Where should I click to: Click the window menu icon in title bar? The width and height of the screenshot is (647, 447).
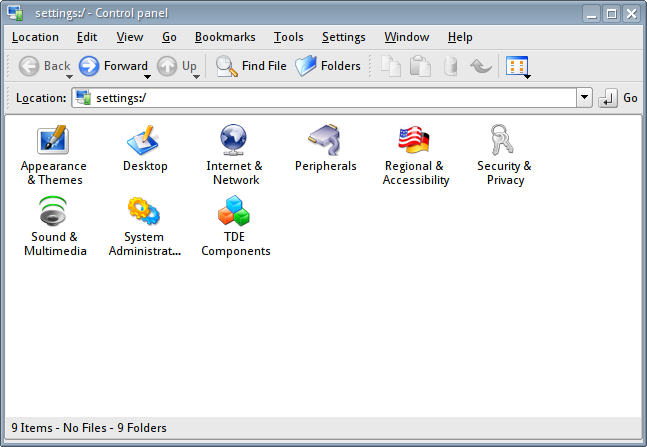(x=15, y=13)
